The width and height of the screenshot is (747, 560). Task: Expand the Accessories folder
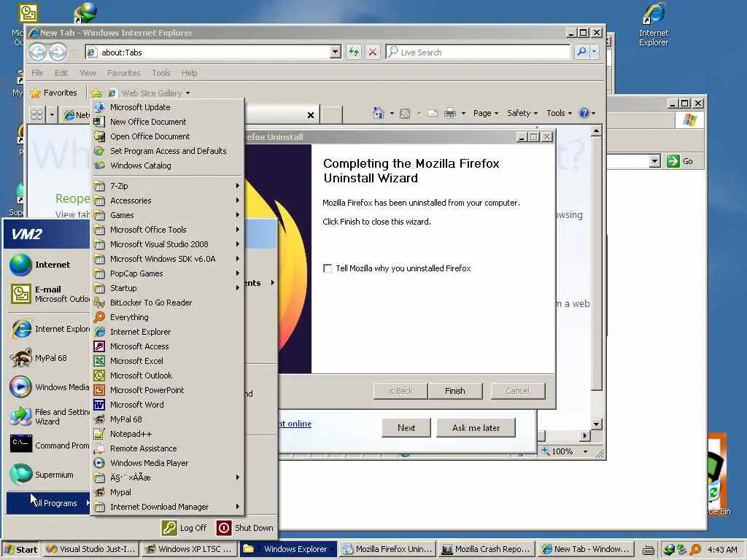168,201
